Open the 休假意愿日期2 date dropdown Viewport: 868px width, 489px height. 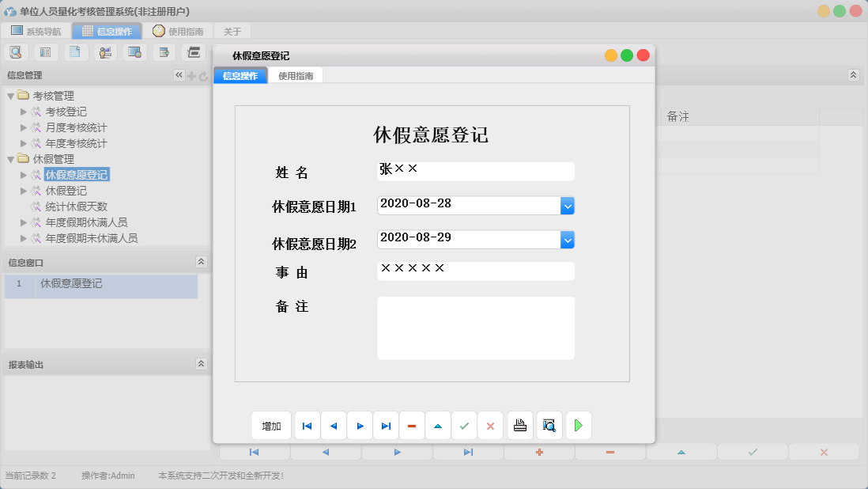(x=568, y=240)
